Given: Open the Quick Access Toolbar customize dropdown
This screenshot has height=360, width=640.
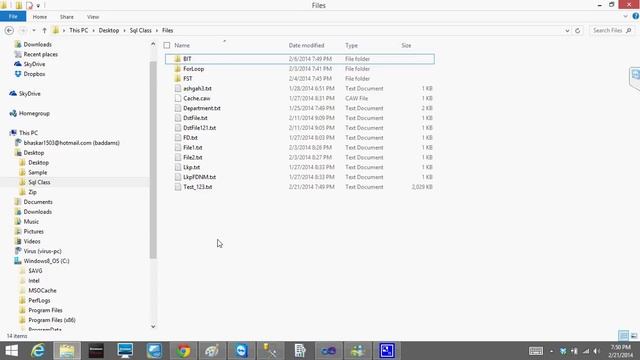Looking at the screenshot, I should coord(38,6).
